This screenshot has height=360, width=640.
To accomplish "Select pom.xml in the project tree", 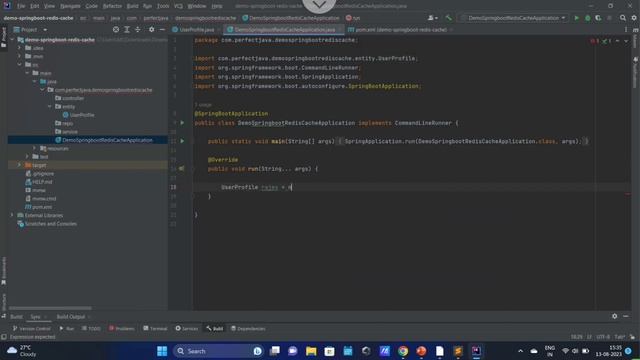I will coord(42,207).
